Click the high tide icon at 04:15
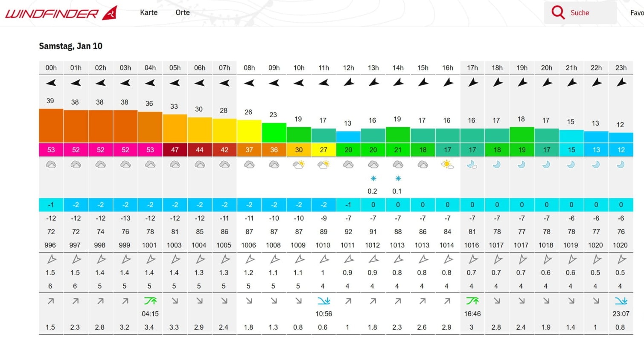 150,302
